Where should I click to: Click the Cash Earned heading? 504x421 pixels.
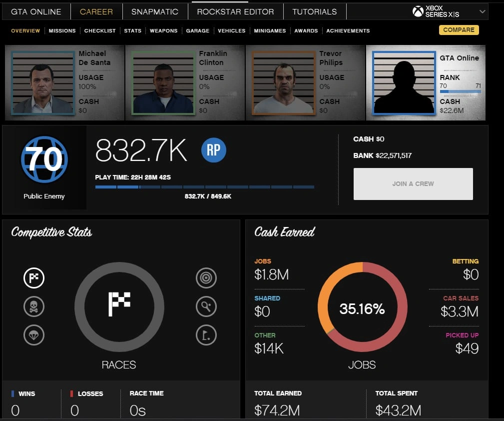[285, 231]
